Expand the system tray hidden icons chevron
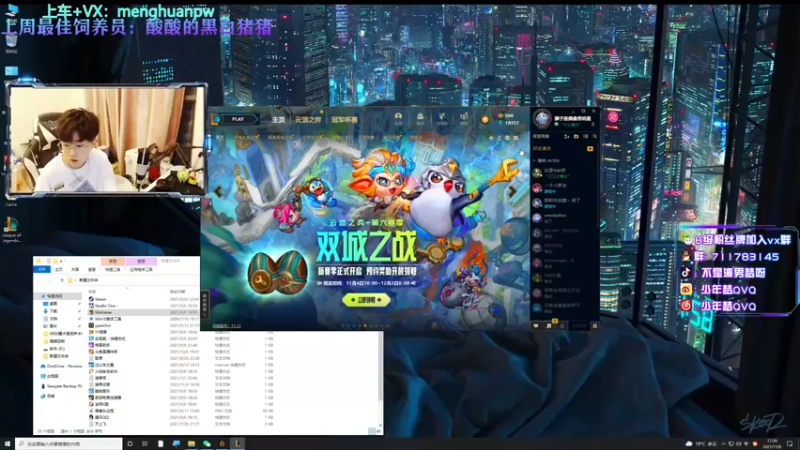 (723, 444)
